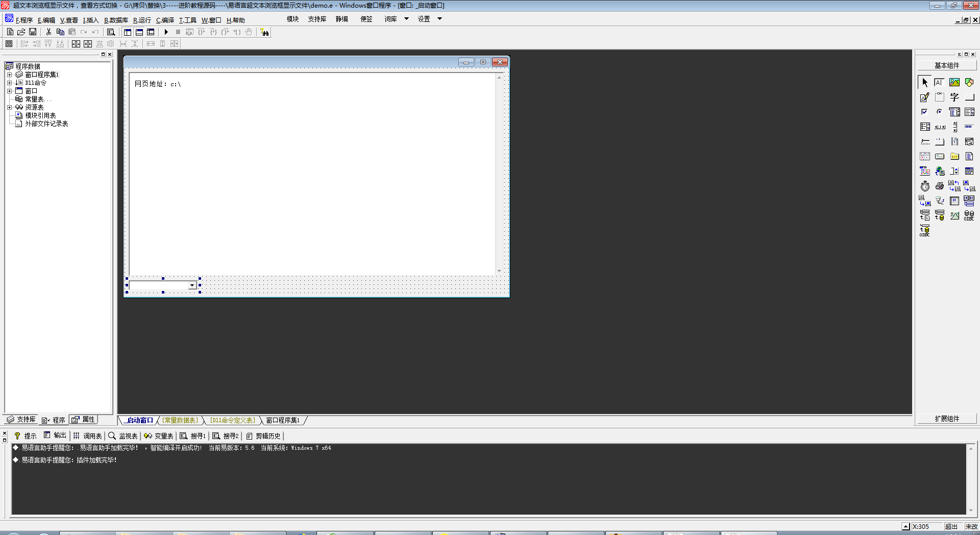
Task: Select the picture box component
Action: pyautogui.click(x=954, y=82)
